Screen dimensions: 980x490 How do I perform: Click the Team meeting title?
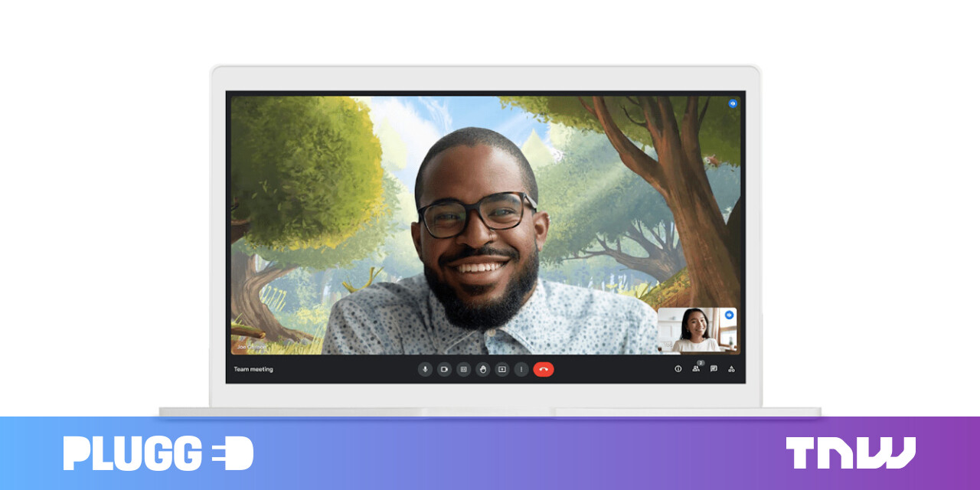tap(253, 369)
